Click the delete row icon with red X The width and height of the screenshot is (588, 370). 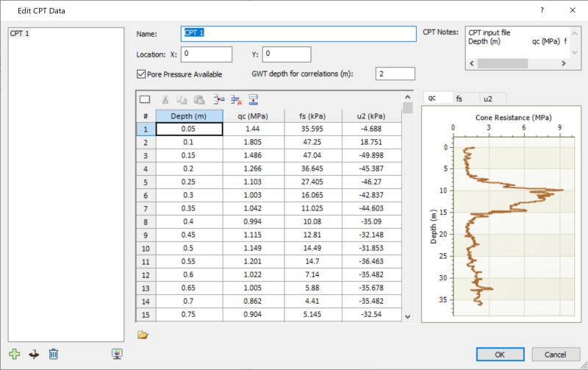click(x=236, y=99)
